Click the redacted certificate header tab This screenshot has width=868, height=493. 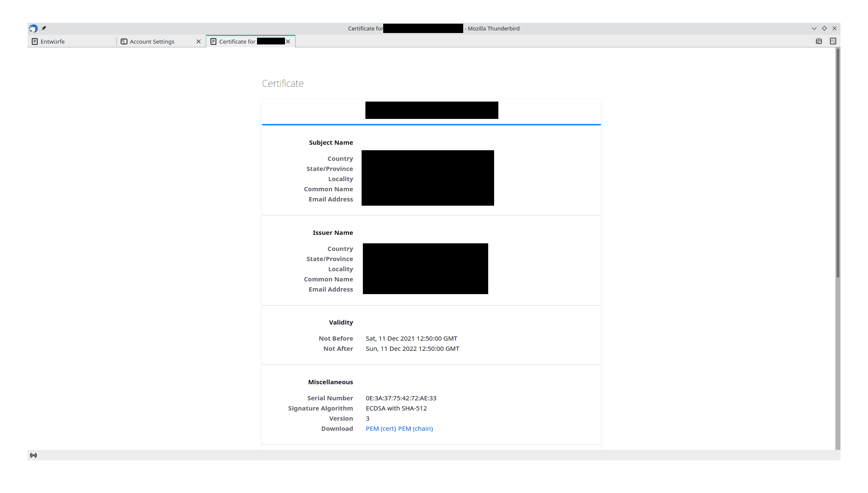coord(431,110)
